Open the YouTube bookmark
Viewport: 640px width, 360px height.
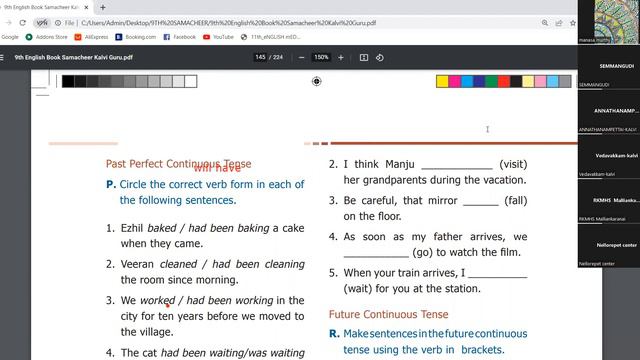218,37
